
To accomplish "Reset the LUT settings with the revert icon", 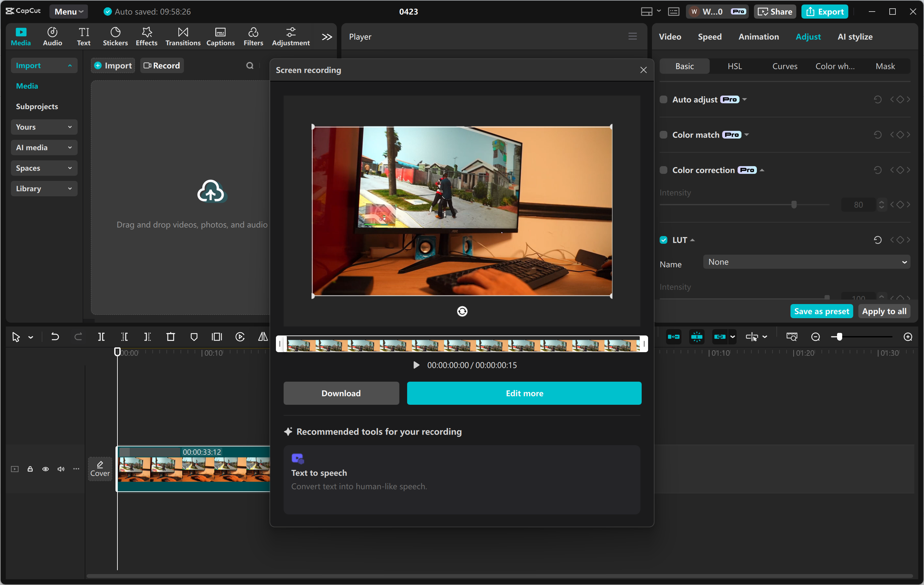I will coord(878,240).
